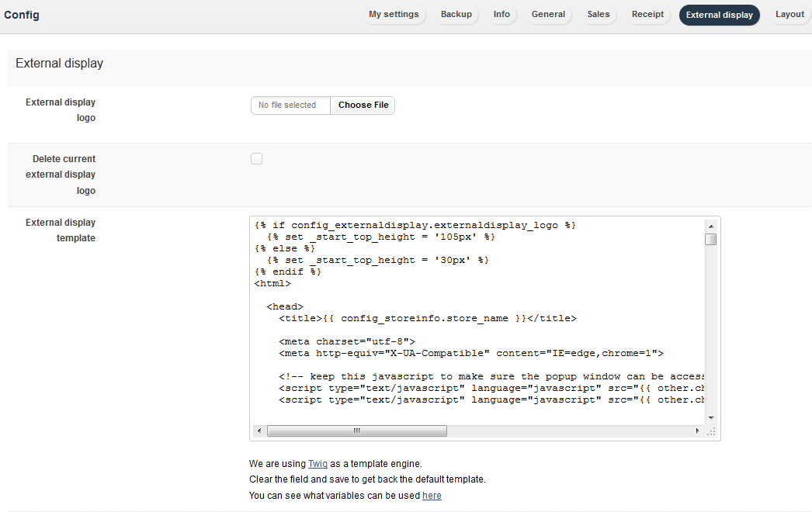Viewport: 812px width, 512px height.
Task: Switch to the Backup tab
Action: click(456, 15)
